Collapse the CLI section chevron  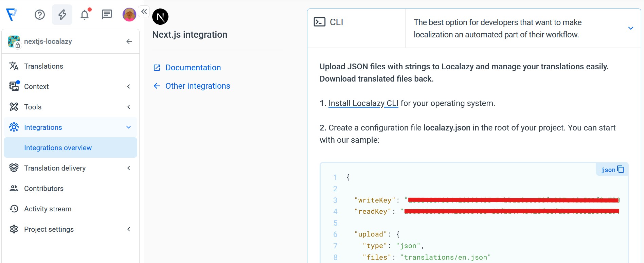[631, 28]
